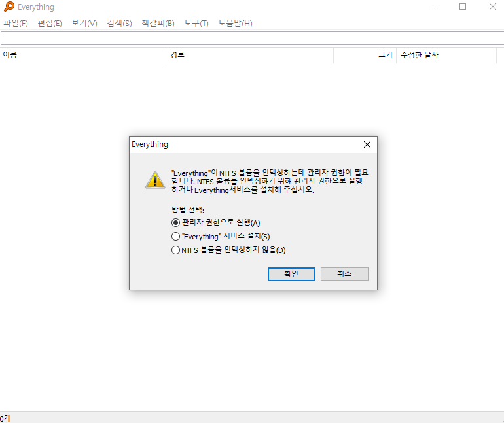Focus the Everything search input box

click(x=252, y=39)
